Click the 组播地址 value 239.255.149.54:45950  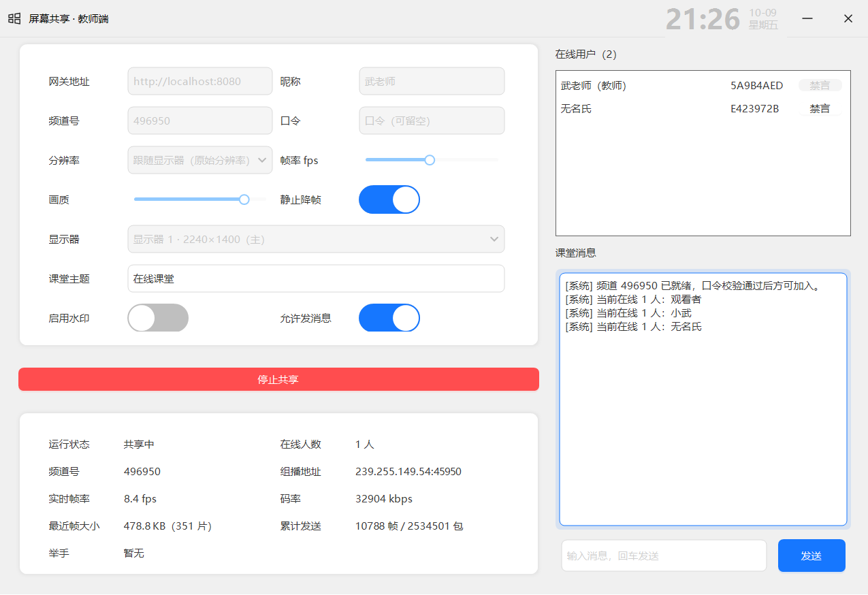tap(408, 472)
